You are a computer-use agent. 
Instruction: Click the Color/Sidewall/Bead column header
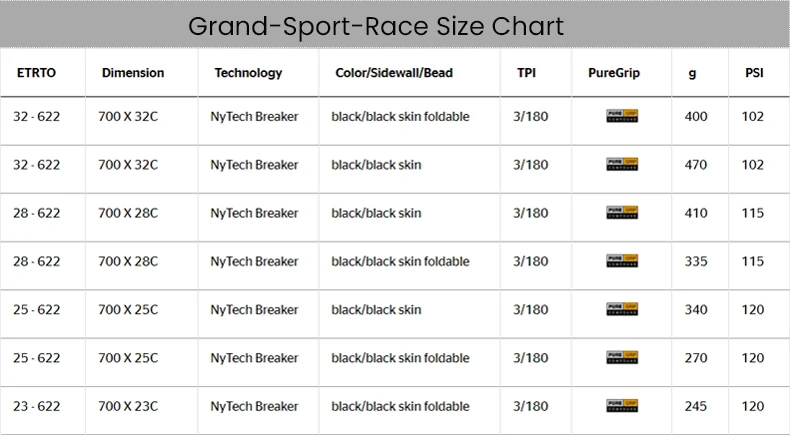[x=394, y=73]
